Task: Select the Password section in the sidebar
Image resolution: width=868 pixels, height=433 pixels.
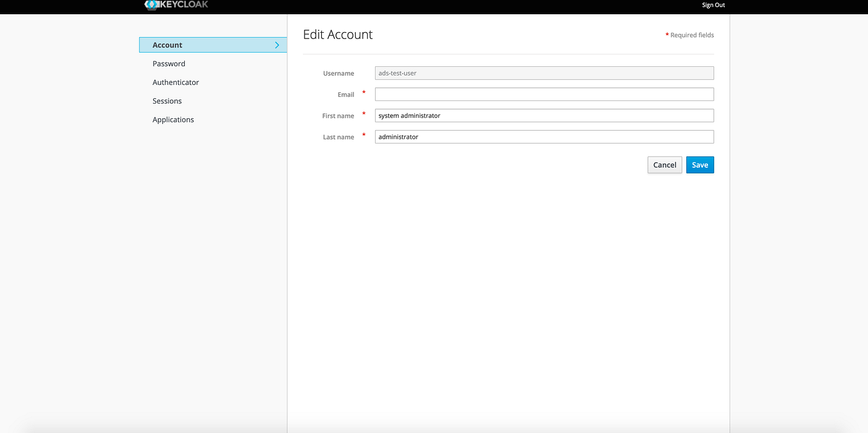Action: tap(168, 63)
